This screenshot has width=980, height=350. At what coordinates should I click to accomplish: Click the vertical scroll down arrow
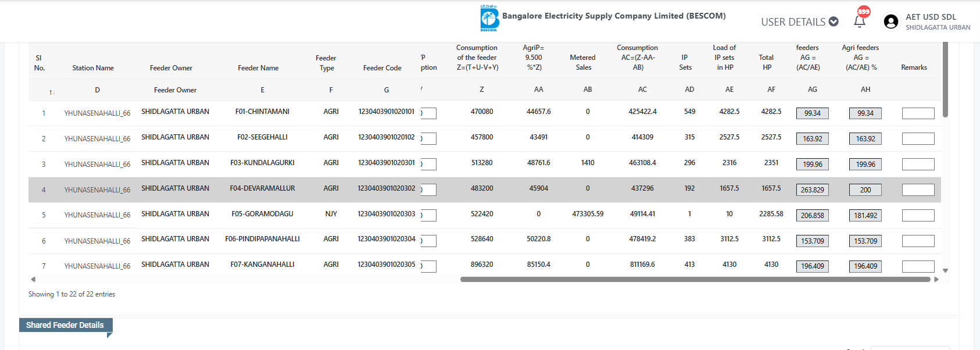[945, 270]
